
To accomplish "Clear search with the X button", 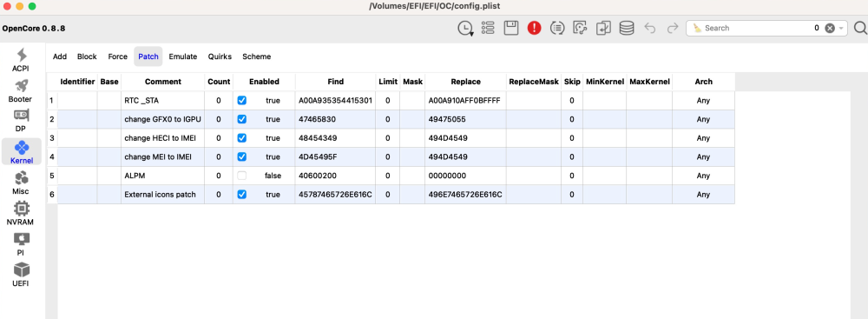I will (829, 29).
